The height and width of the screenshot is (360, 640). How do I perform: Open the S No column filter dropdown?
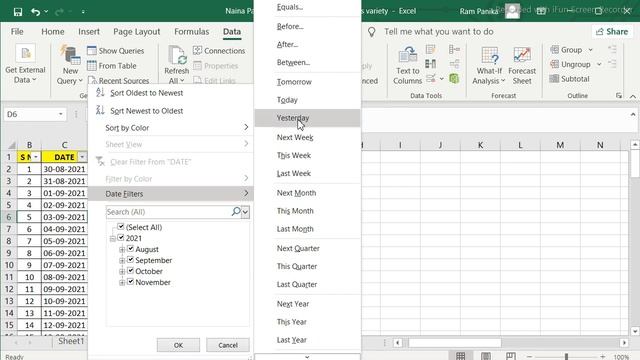[36, 157]
